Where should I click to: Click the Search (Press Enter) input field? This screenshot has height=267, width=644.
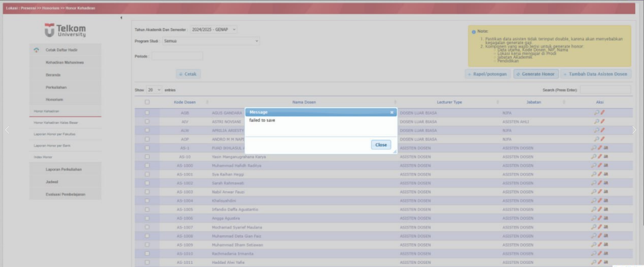(605, 90)
